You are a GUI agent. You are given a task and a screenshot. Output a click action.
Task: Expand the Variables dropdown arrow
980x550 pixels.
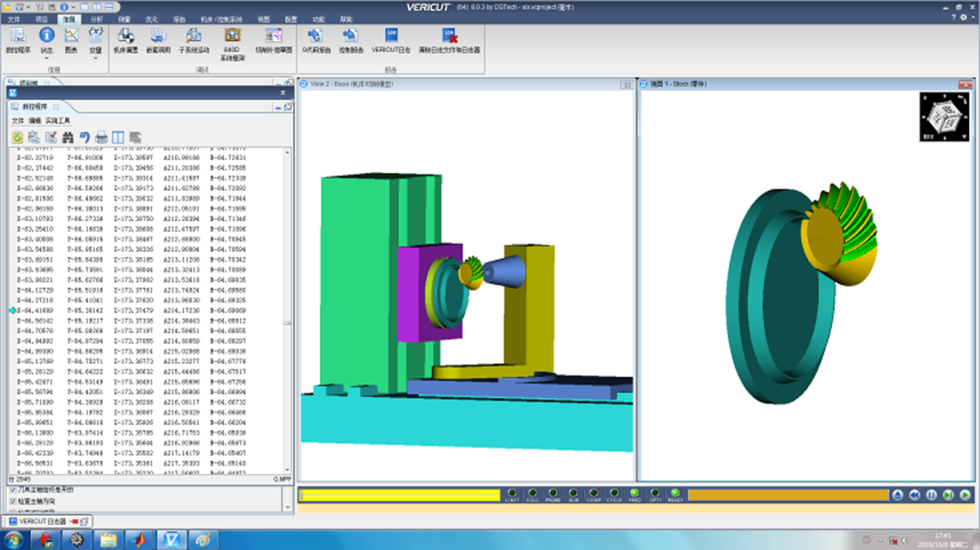pyautogui.click(x=96, y=59)
